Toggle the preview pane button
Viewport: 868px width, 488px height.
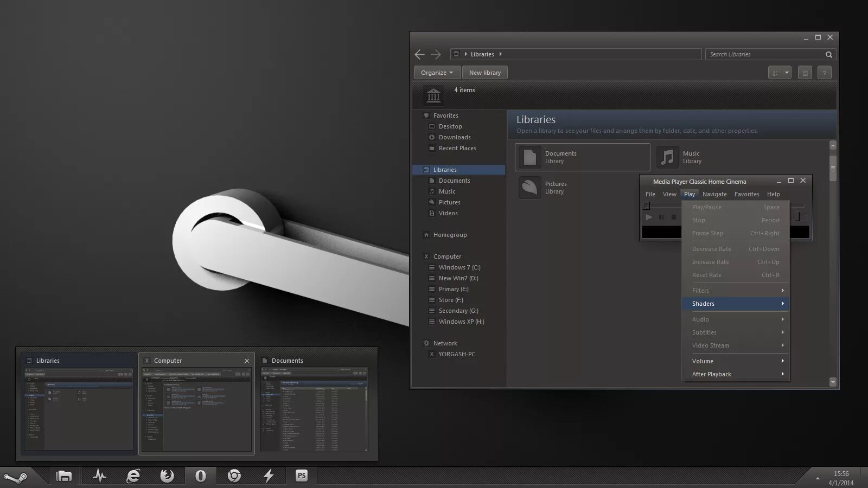pos(805,73)
